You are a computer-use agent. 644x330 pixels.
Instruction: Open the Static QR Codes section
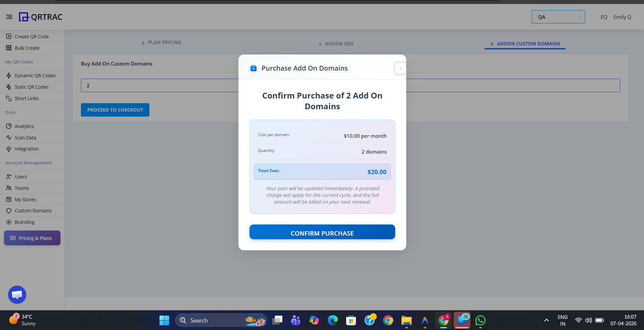(x=9, y=87)
